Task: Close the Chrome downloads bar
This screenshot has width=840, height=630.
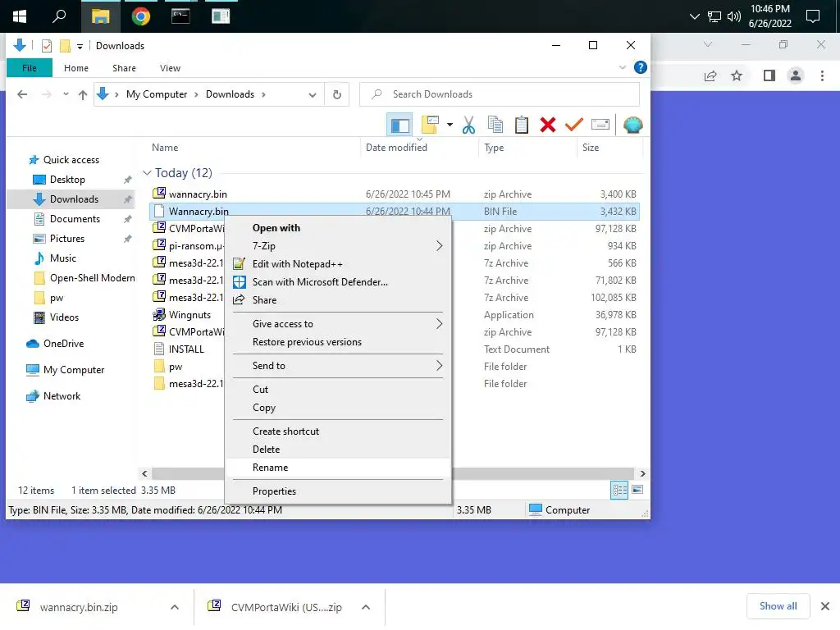Action: pos(825,606)
